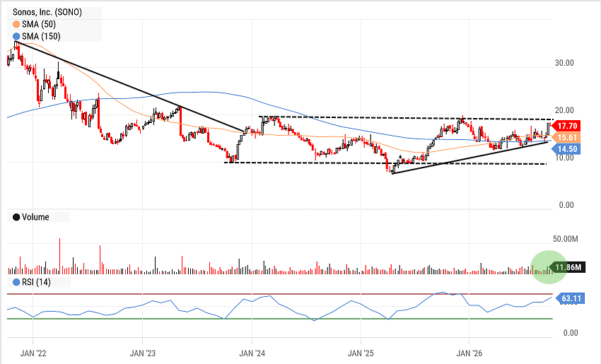Click the orange SMA (50) color dot
This screenshot has height=364, width=601.
16,25
